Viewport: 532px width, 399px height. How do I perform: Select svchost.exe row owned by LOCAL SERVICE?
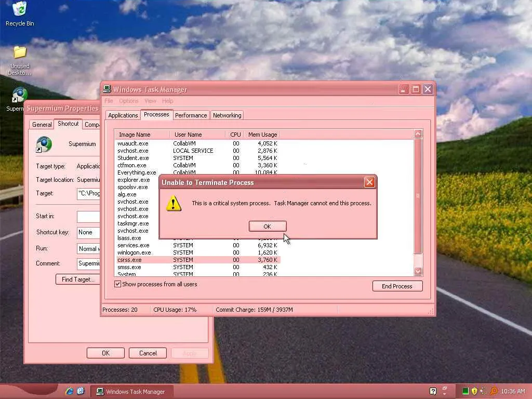198,151
